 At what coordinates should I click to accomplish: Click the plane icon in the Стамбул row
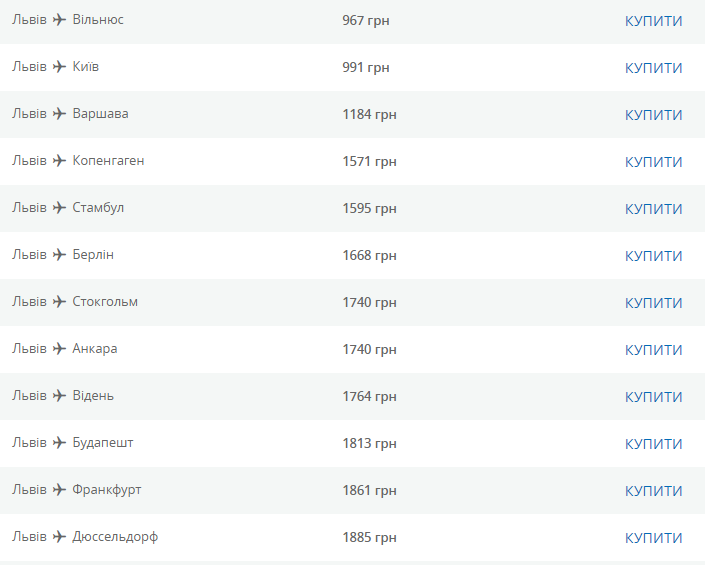click(59, 208)
